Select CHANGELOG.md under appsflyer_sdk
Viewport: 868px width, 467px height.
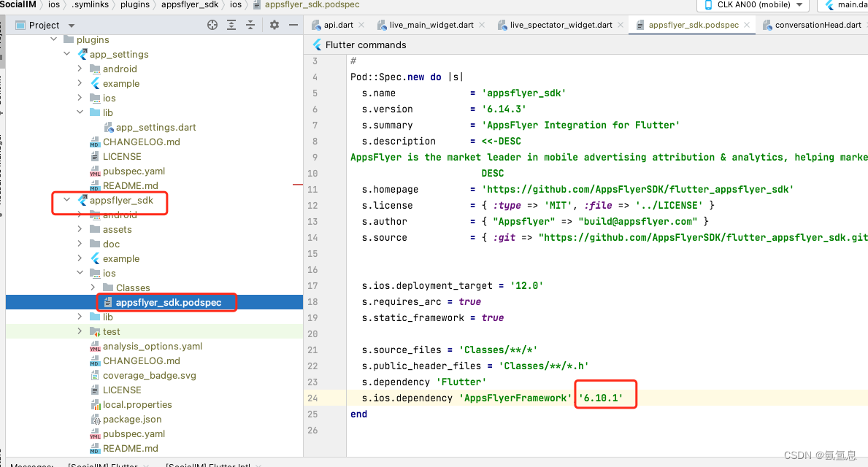(x=141, y=360)
